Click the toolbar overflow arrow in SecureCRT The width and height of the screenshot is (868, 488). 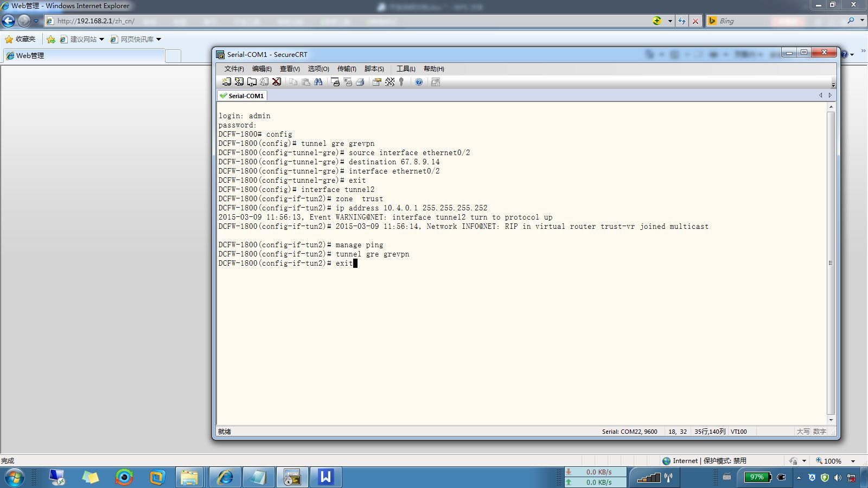[833, 85]
